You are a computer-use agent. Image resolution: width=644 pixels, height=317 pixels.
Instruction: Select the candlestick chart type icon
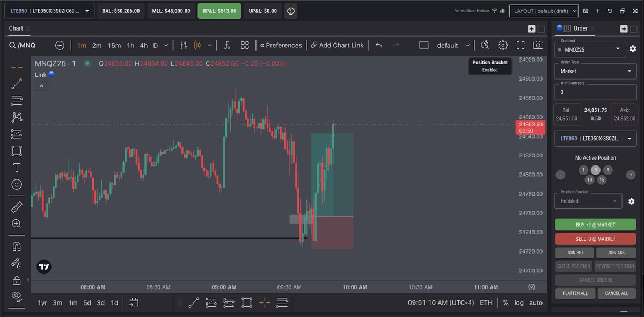tap(196, 45)
